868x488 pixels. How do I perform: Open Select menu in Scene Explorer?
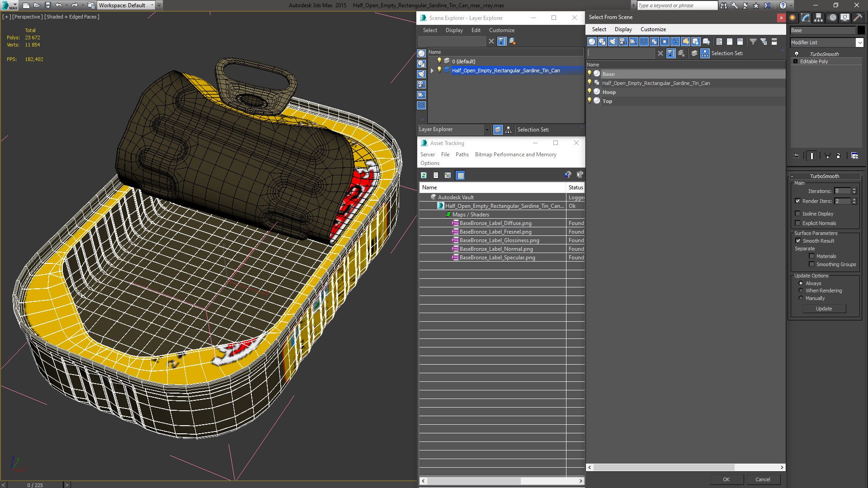click(430, 30)
